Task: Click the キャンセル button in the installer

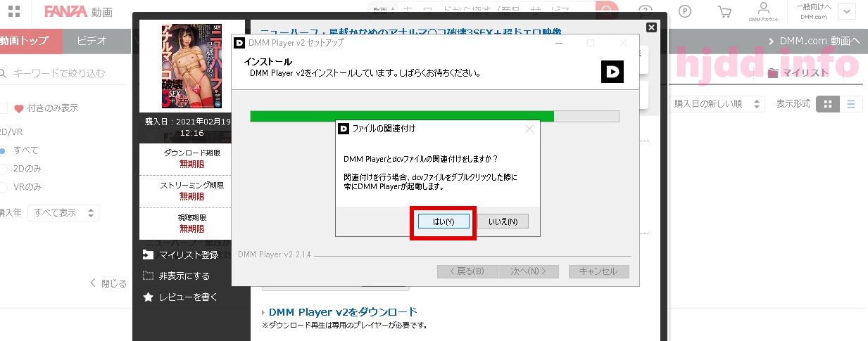Action: (598, 271)
